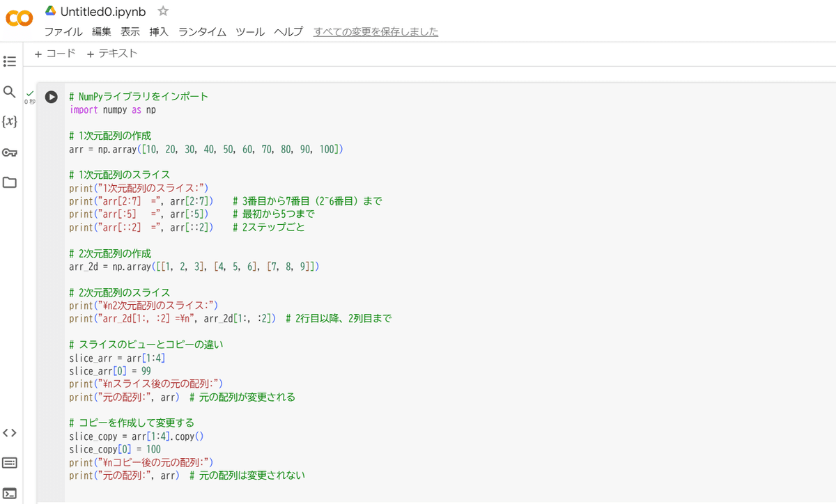
Task: Open the すべての変更を保存しました link
Action: coord(375,31)
